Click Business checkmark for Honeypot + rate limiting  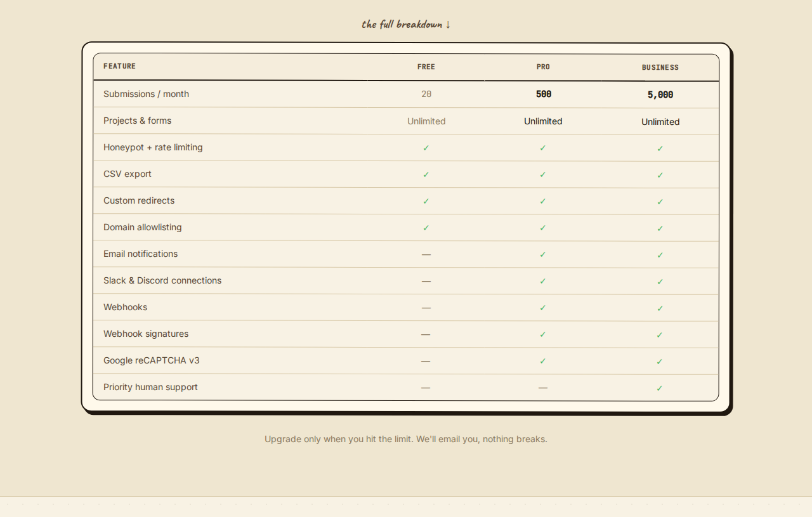660,148
